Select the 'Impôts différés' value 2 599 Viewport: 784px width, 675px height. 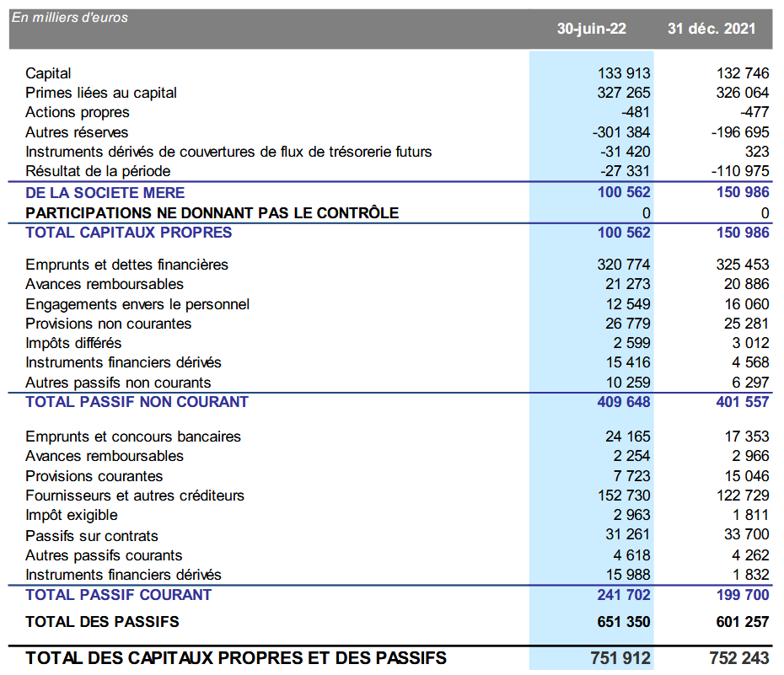click(632, 343)
